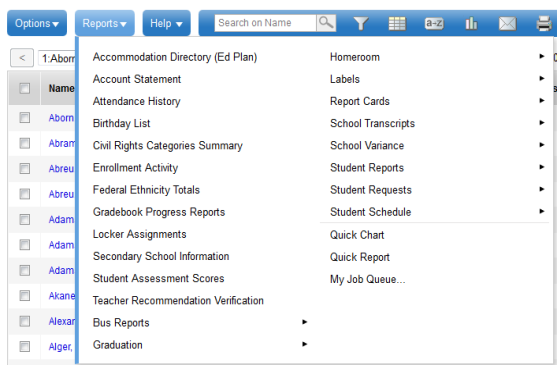Open Quick Report from Reports menu

[360, 257]
